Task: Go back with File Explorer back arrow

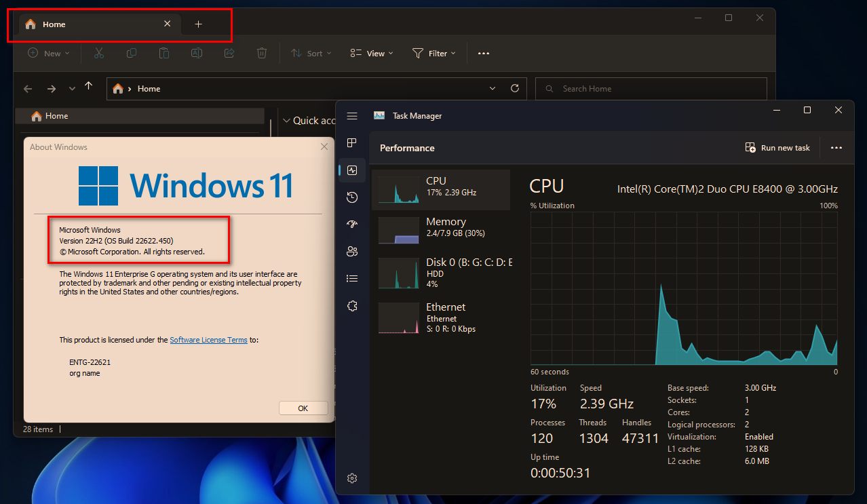Action: tap(28, 89)
